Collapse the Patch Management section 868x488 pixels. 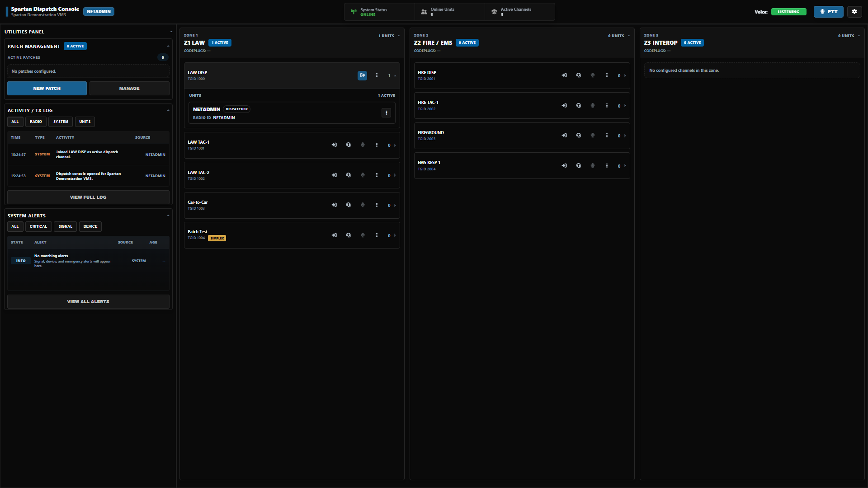pos(168,46)
